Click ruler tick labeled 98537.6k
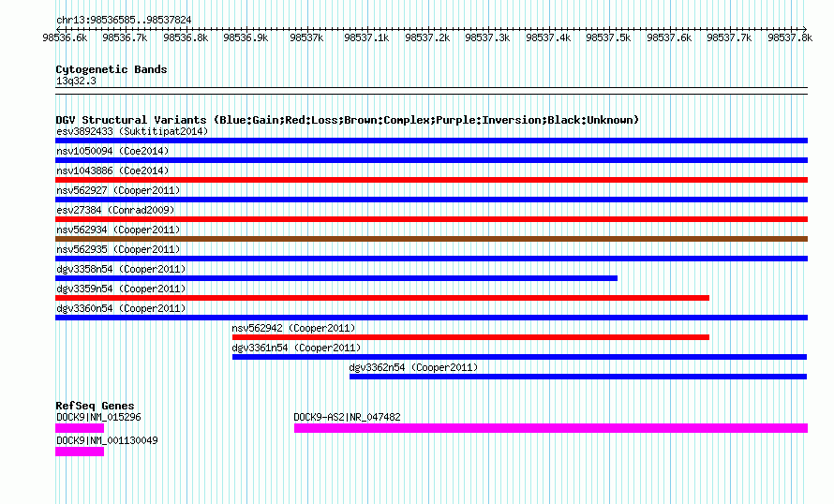 (669, 37)
